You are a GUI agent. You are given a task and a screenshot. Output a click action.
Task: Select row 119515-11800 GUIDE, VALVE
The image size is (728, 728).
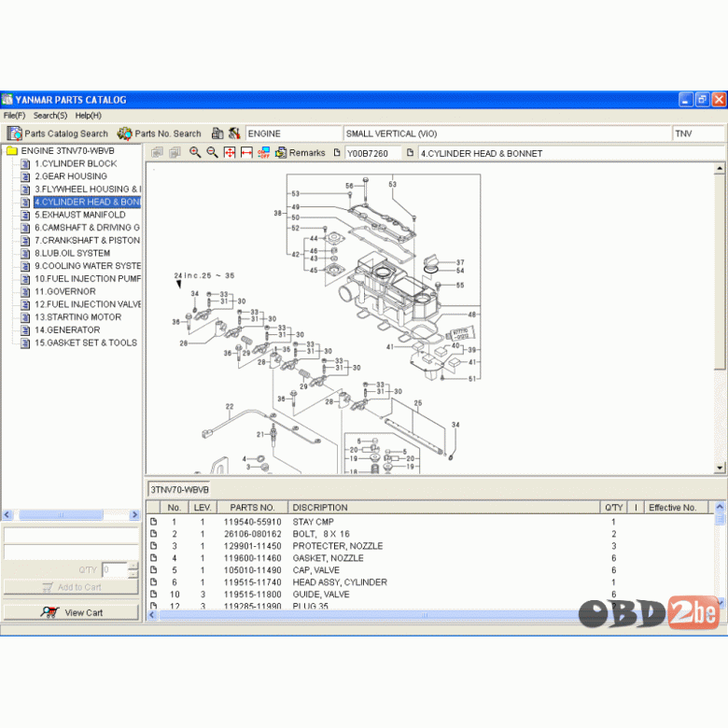coord(430,595)
